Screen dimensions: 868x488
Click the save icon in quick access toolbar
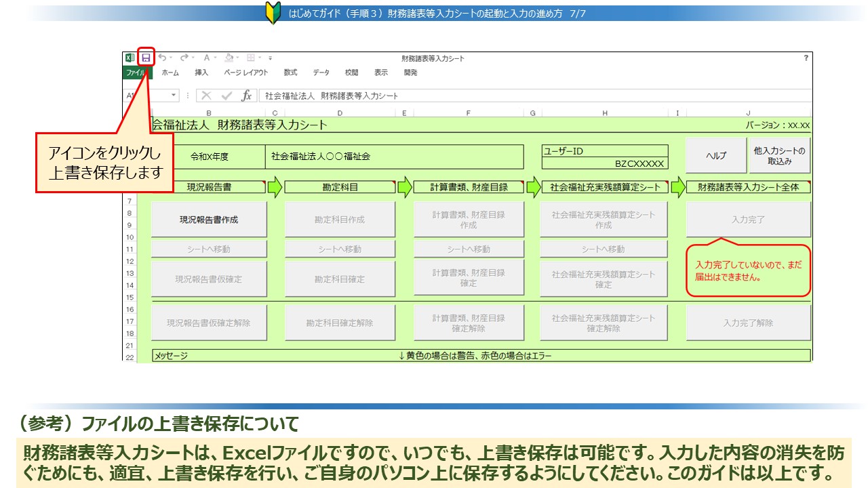(x=146, y=58)
